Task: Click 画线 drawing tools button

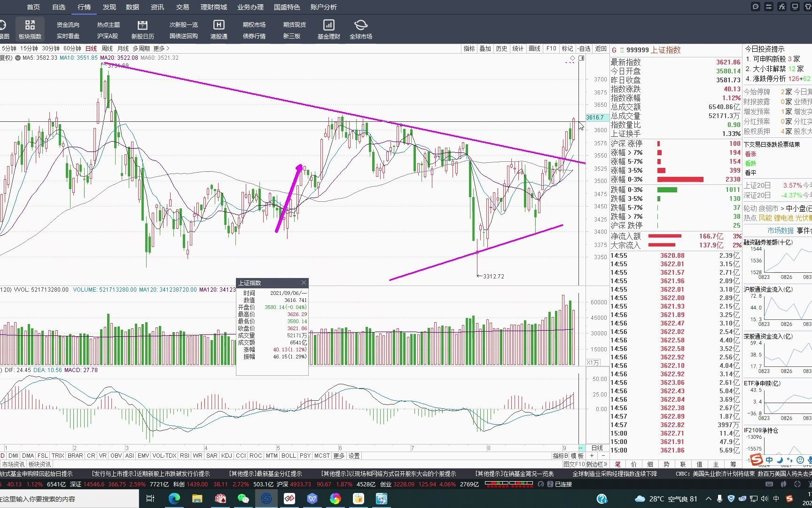Action: coord(535,48)
